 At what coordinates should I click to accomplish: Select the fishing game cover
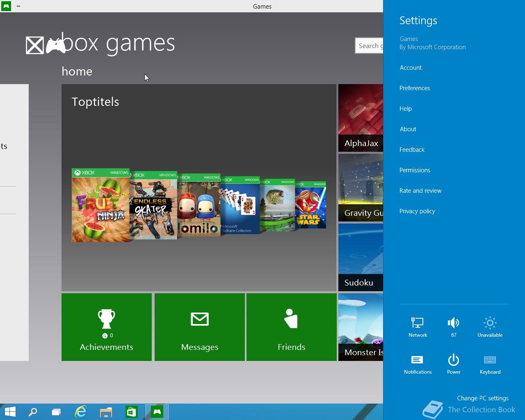277,205
